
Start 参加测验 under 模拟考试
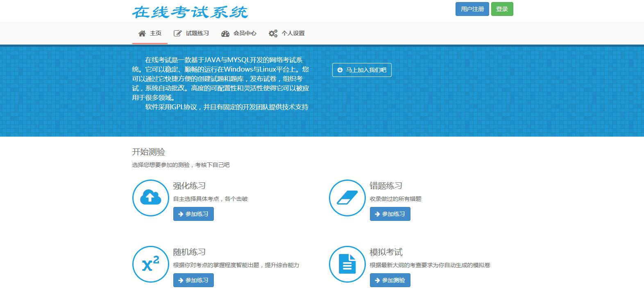click(390, 280)
